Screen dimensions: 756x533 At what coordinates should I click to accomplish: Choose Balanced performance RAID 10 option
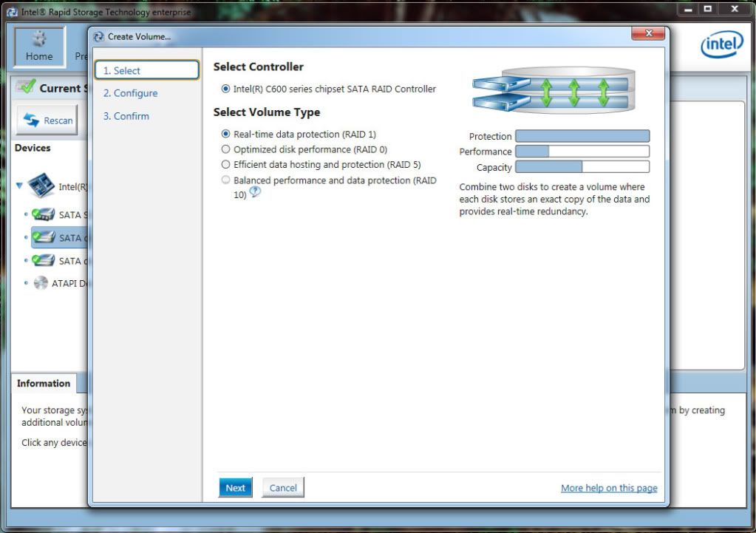tap(225, 180)
